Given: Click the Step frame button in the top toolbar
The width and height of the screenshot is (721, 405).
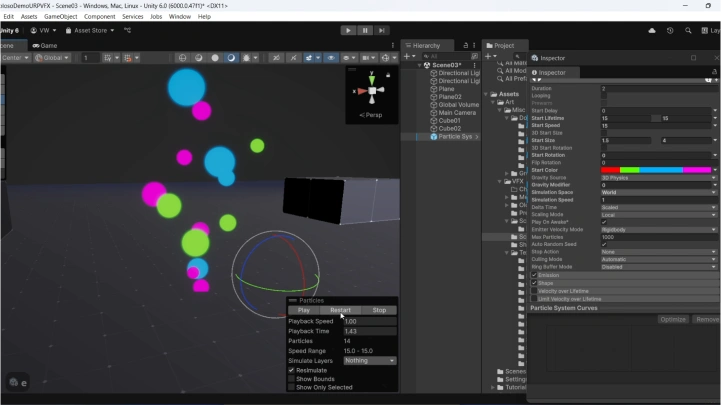Looking at the screenshot, I should [382, 30].
